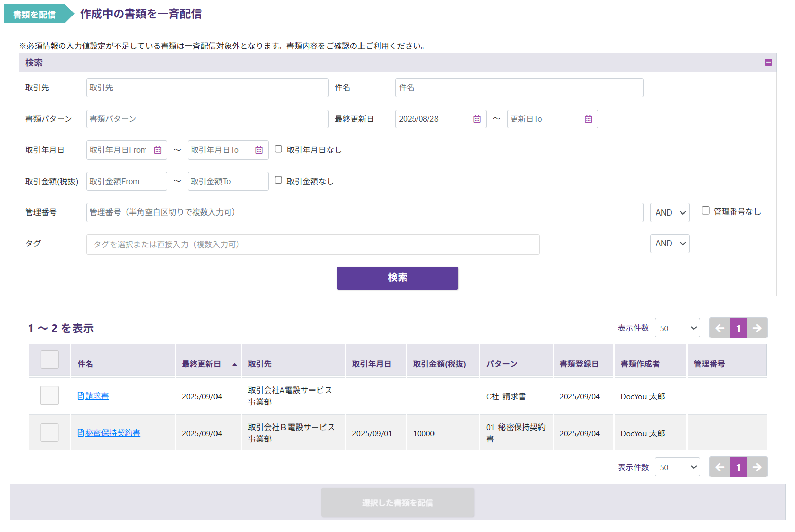
Task: Click the top pagination previous arrow
Action: tap(719, 328)
